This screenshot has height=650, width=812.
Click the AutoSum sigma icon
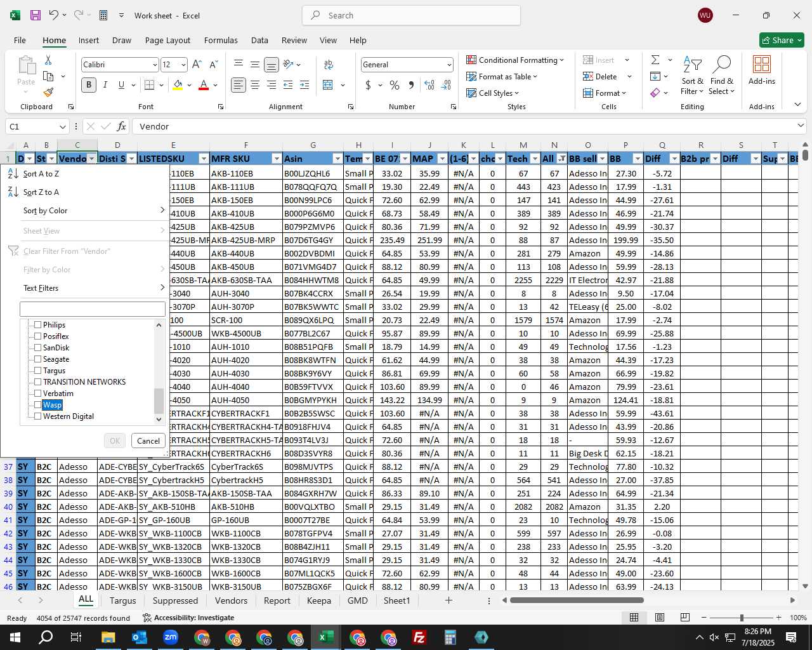pyautogui.click(x=655, y=60)
